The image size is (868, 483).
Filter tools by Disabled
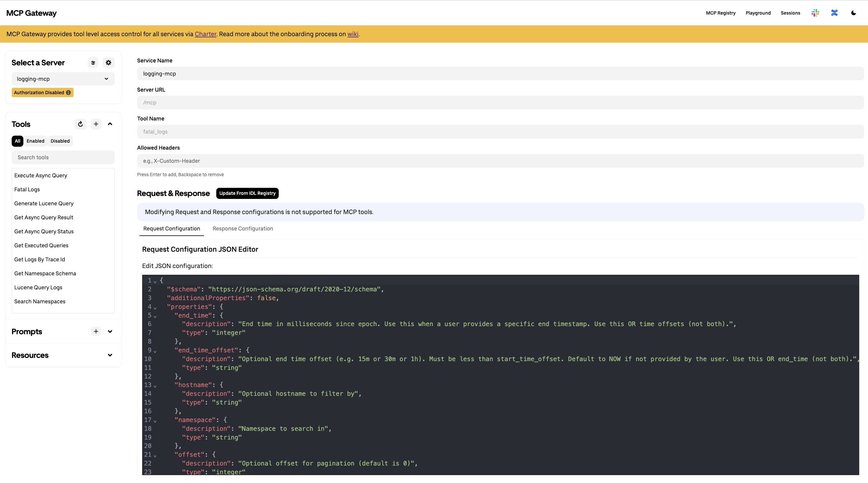coord(60,141)
